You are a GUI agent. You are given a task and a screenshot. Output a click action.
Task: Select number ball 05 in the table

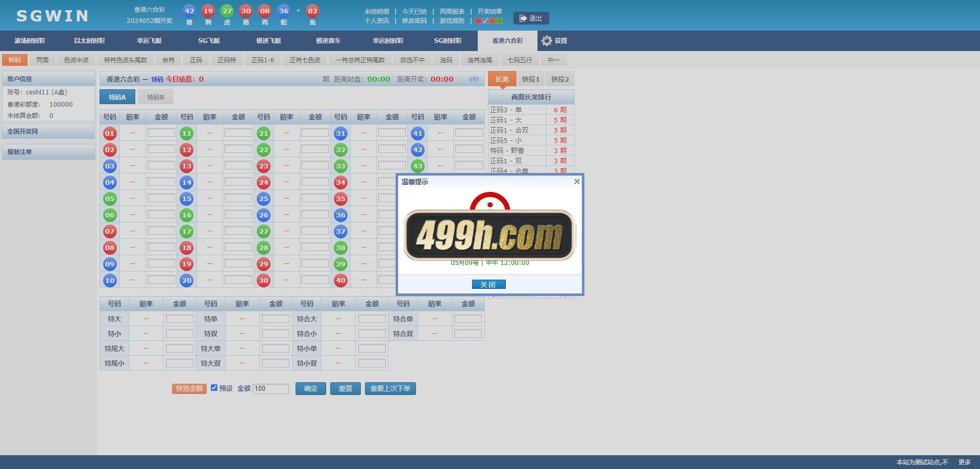click(x=110, y=199)
